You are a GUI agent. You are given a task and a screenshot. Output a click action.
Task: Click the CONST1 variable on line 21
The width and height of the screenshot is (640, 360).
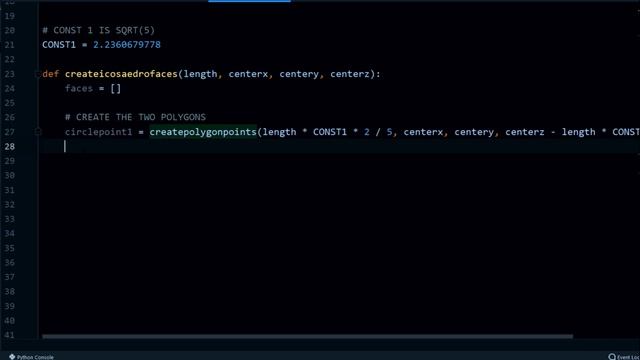(59, 45)
